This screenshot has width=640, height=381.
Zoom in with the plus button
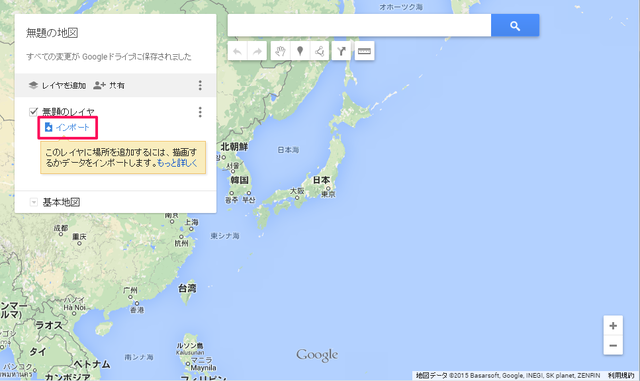click(613, 325)
